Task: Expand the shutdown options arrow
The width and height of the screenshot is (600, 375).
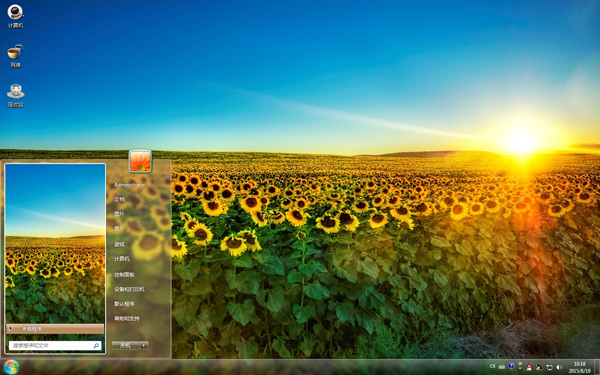Action: tap(144, 346)
